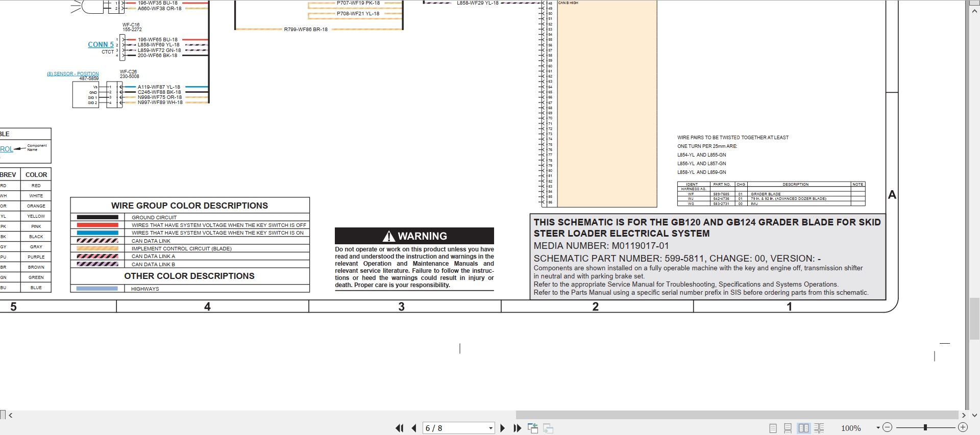The height and width of the screenshot is (435, 980).
Task: Click the vertical scrollbar thumb
Action: [x=974, y=319]
